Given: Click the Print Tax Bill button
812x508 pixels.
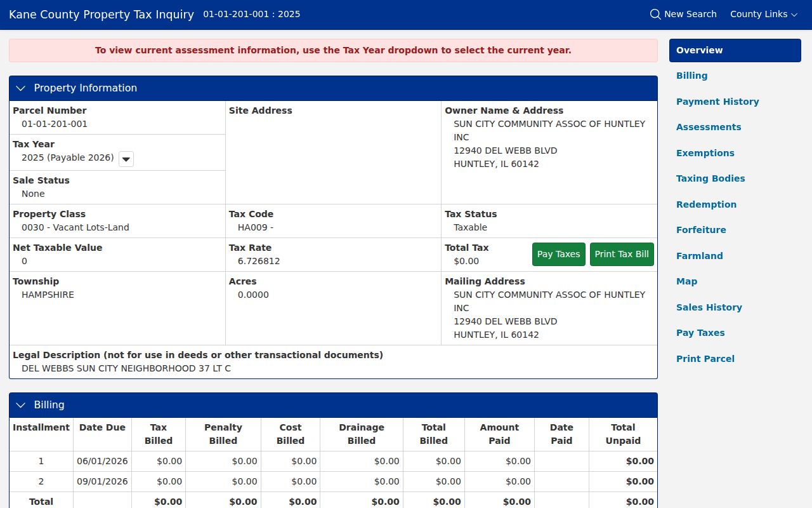Looking at the screenshot, I should click(622, 254).
